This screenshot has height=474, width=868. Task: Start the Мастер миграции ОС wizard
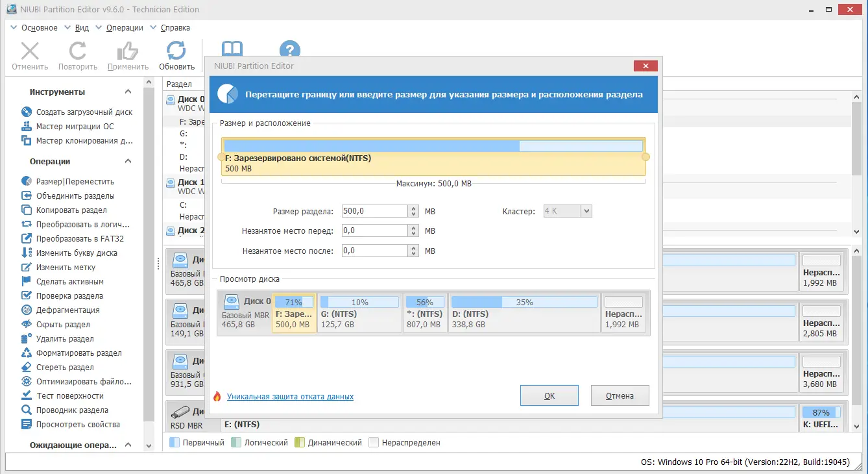click(75, 127)
